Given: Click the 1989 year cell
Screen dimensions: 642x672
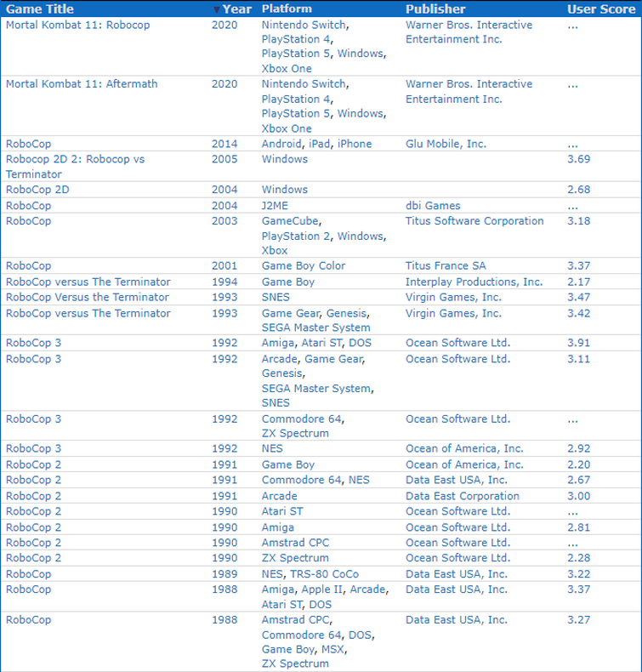Looking at the screenshot, I should coord(224,574).
